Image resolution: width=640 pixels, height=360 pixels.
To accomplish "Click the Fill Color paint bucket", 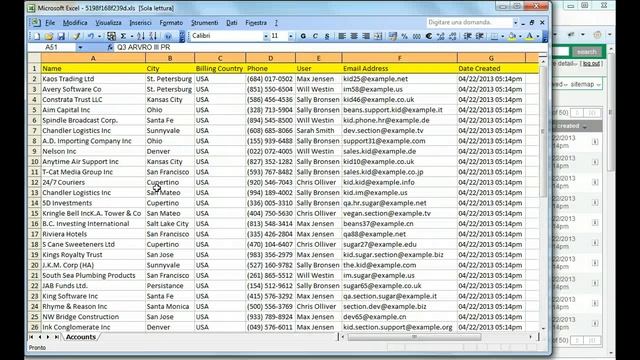I will click(x=512, y=36).
